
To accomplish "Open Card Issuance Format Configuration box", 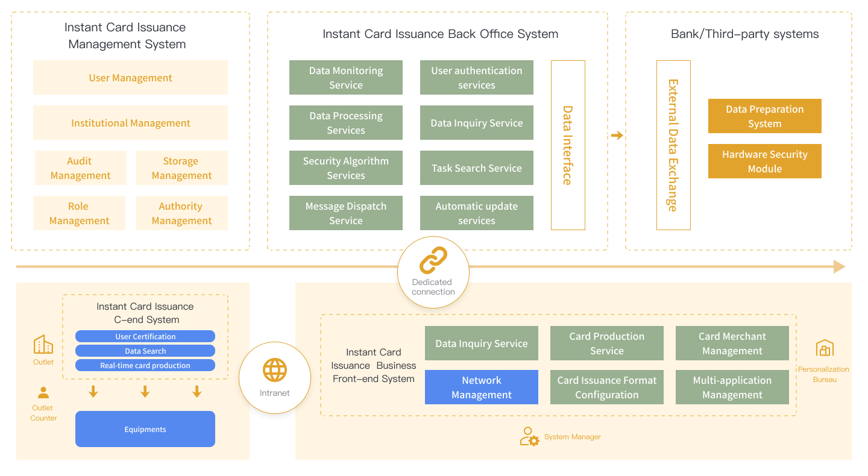I will click(606, 387).
